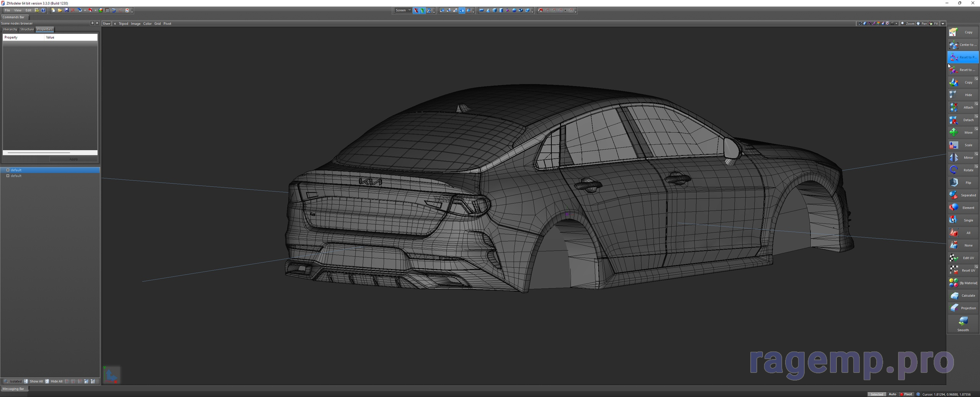Click the Edit UV command
Screen dimensions: 980x397
click(x=963, y=258)
